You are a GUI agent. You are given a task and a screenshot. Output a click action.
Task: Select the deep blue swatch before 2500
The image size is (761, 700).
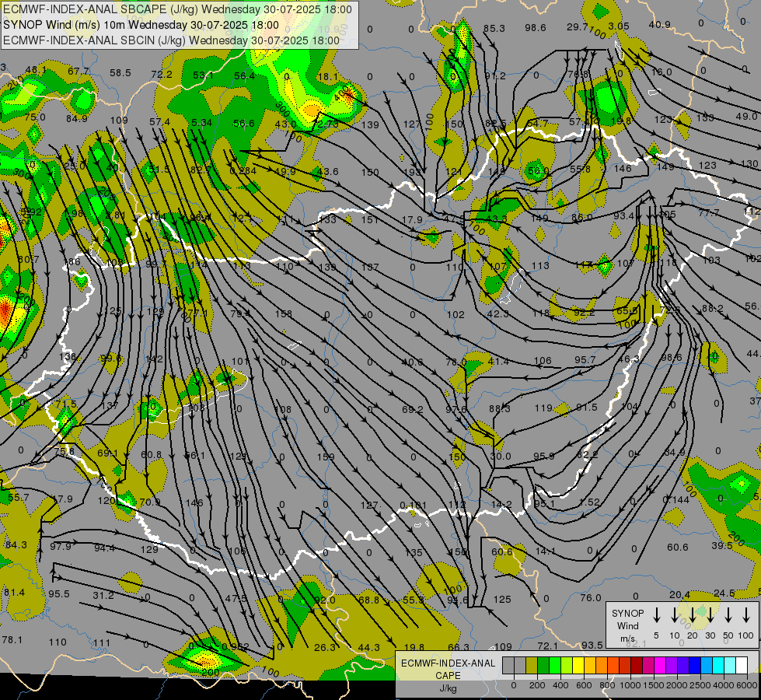click(x=694, y=666)
